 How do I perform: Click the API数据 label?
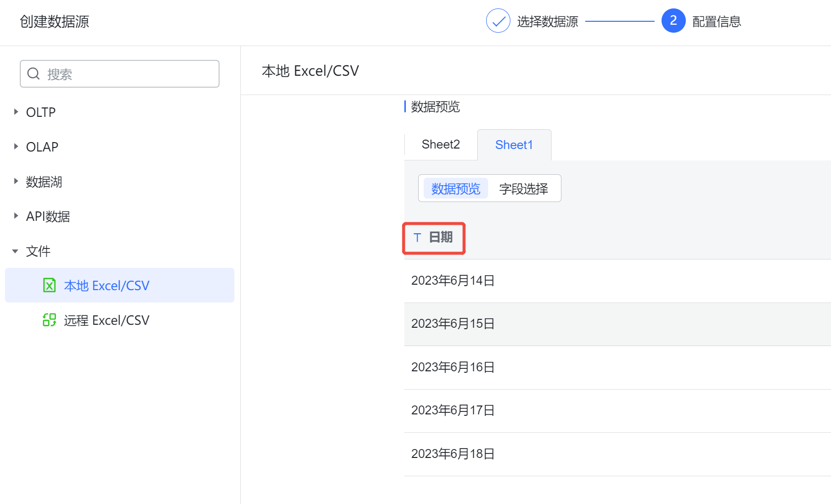(48, 216)
